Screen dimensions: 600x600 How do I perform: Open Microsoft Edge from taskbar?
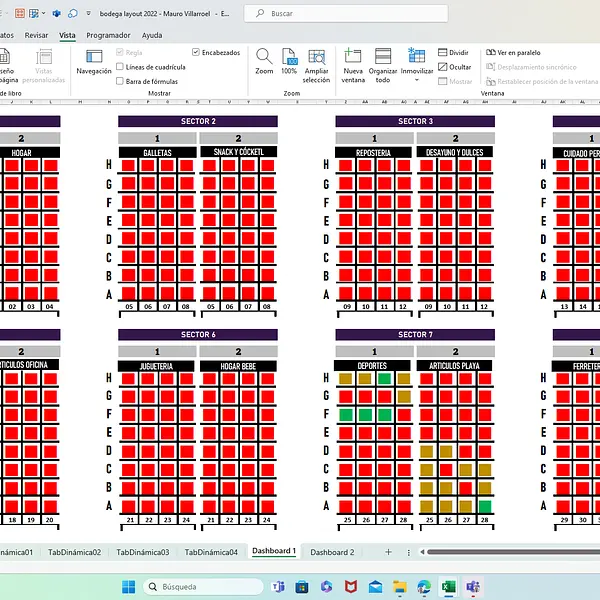click(x=424, y=586)
